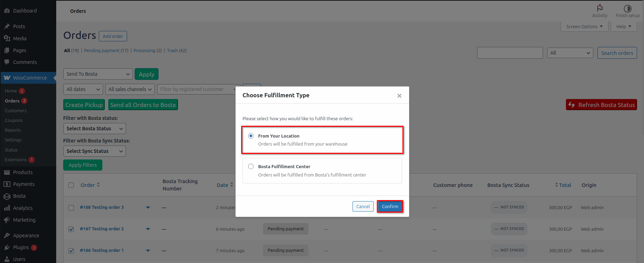Viewport: 644px width, 263px height.
Task: Click the Finish setup progress icon
Action: coord(628,8)
